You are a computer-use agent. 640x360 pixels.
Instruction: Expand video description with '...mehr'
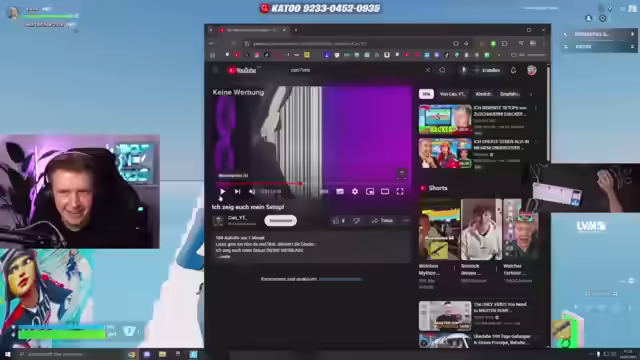click(224, 257)
